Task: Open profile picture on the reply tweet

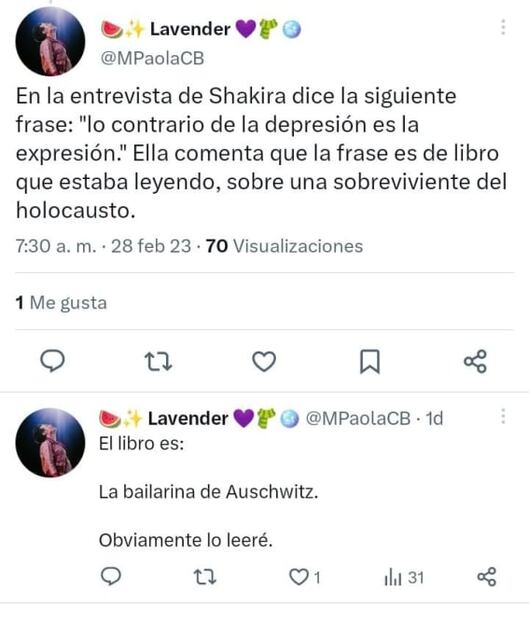Action: tap(50, 443)
